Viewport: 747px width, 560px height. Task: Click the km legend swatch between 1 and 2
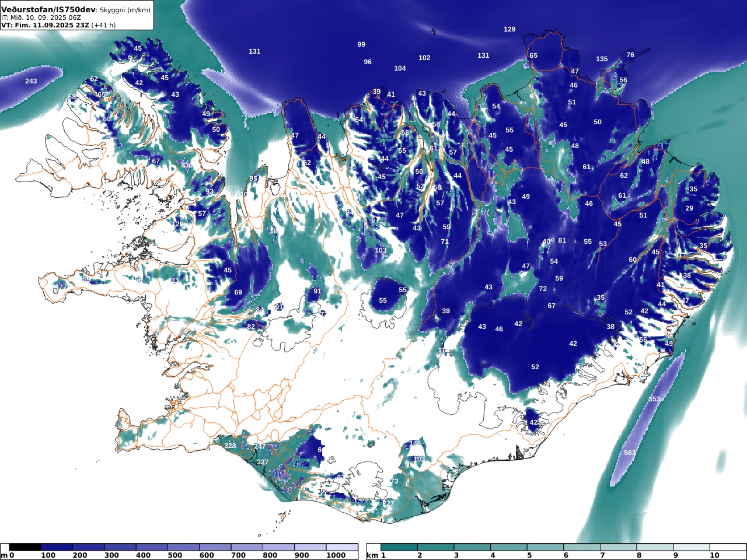400,547
